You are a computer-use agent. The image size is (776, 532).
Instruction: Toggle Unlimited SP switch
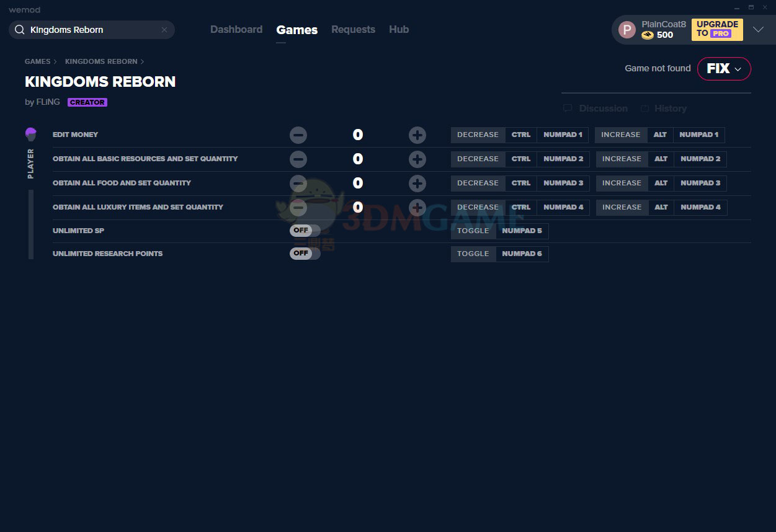[x=305, y=231]
